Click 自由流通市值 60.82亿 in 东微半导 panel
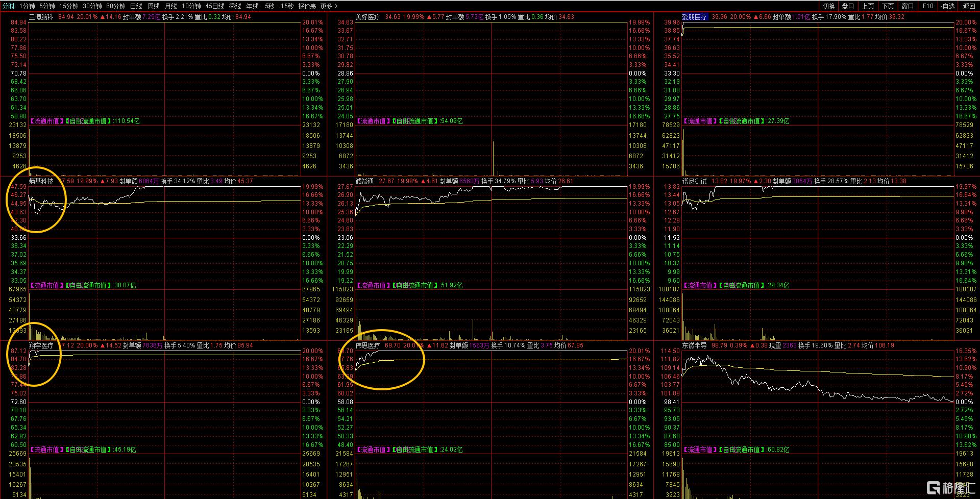The height and width of the screenshot is (499, 980). [754, 450]
